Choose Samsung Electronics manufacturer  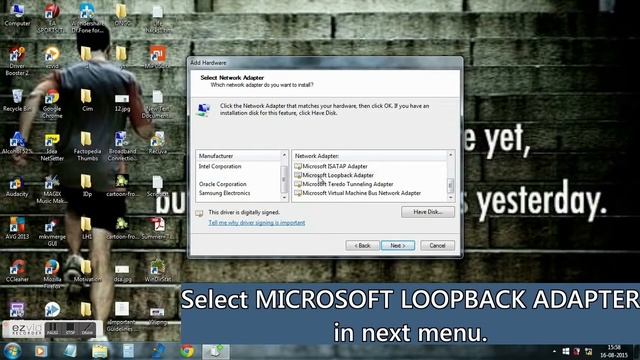[224, 193]
